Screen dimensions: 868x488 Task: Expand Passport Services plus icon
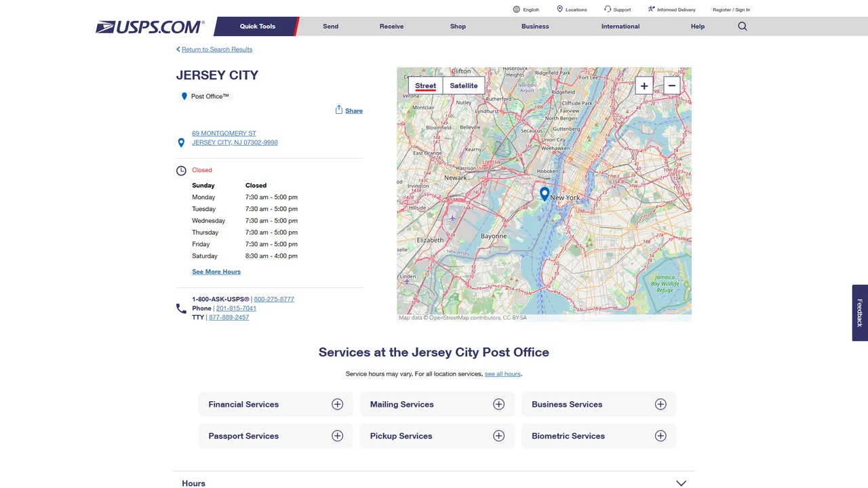(x=337, y=436)
